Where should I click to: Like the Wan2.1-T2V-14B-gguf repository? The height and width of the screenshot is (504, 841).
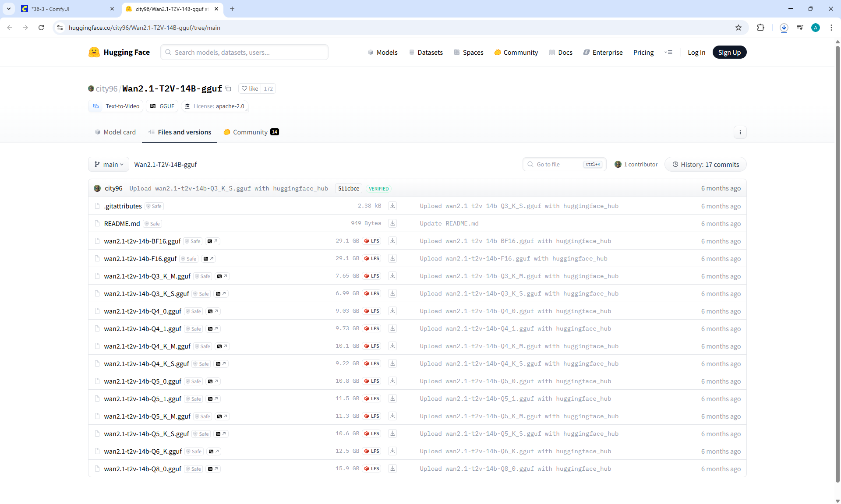(x=250, y=88)
